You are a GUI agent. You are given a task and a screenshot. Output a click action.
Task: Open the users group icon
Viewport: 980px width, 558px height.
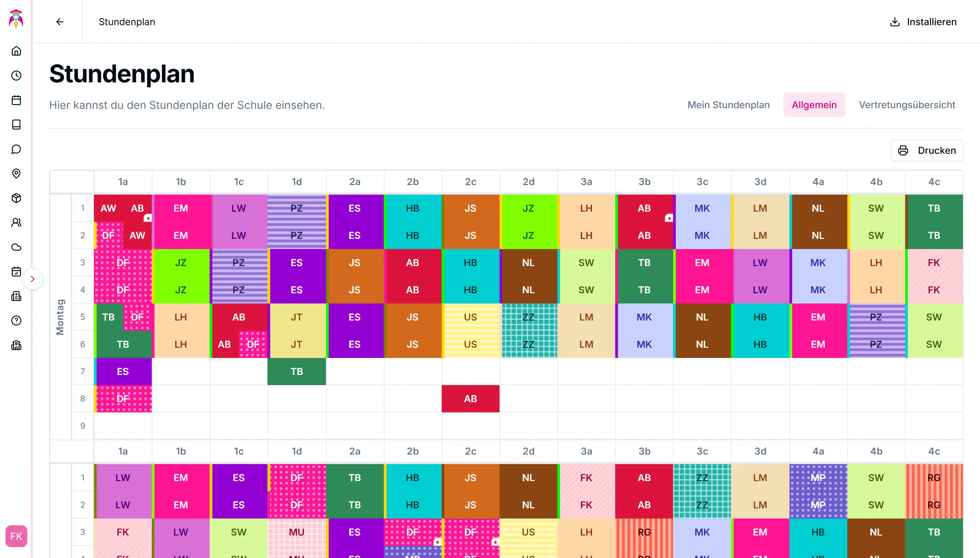coord(16,223)
